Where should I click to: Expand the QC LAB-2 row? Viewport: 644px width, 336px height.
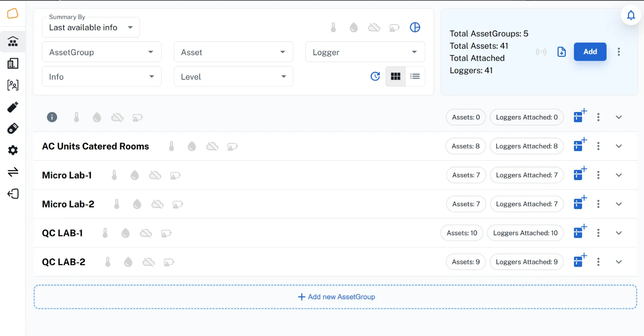click(619, 262)
